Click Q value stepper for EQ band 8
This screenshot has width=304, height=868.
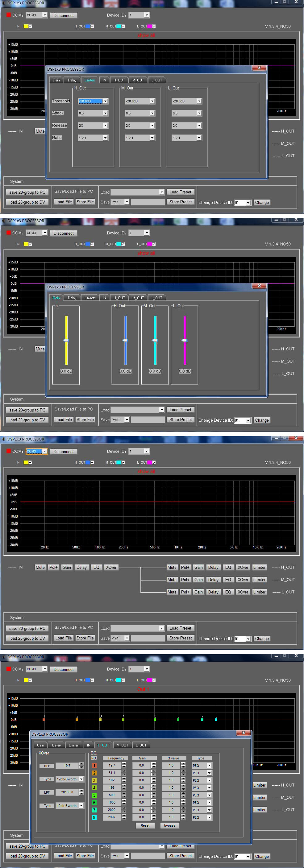point(183,817)
